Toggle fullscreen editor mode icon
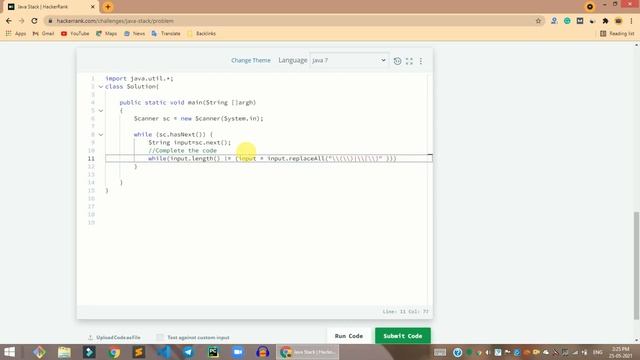The width and height of the screenshot is (640, 360). [x=409, y=61]
